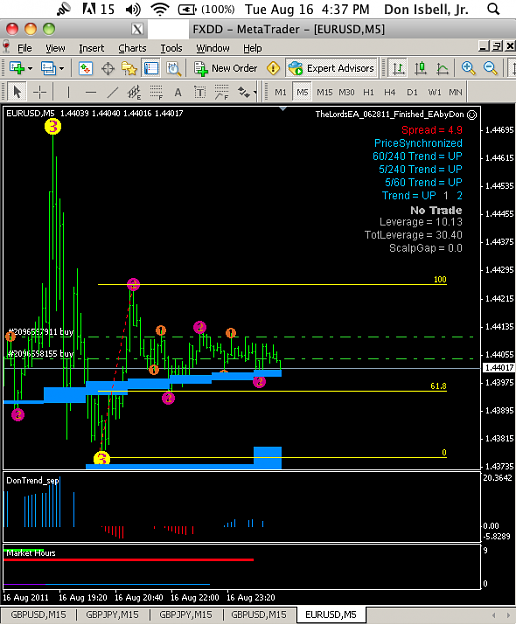
Task: Open the Profiles toolbar icon
Action: tap(48, 68)
